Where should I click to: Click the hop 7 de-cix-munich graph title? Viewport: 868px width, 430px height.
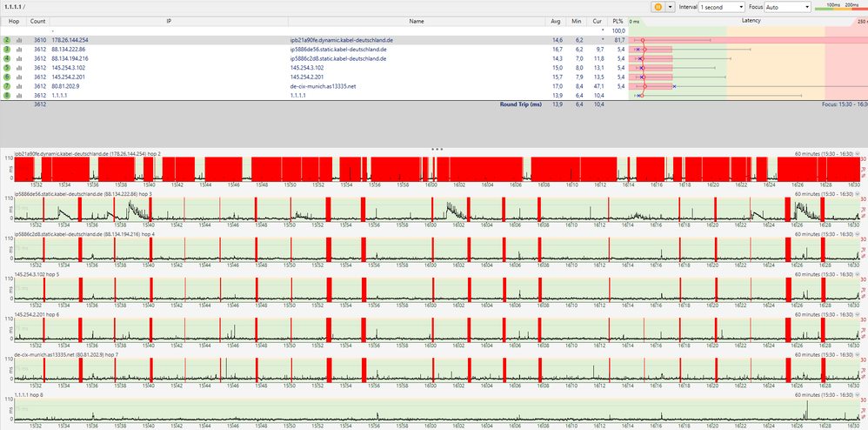66,354
